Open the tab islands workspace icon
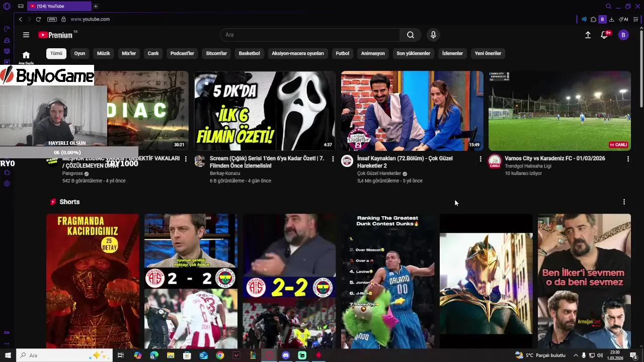Viewport: 644px width, 362px height. (x=21, y=6)
